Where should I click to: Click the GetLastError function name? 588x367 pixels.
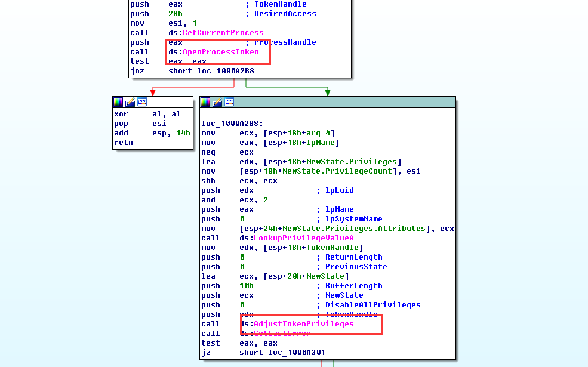282,334
